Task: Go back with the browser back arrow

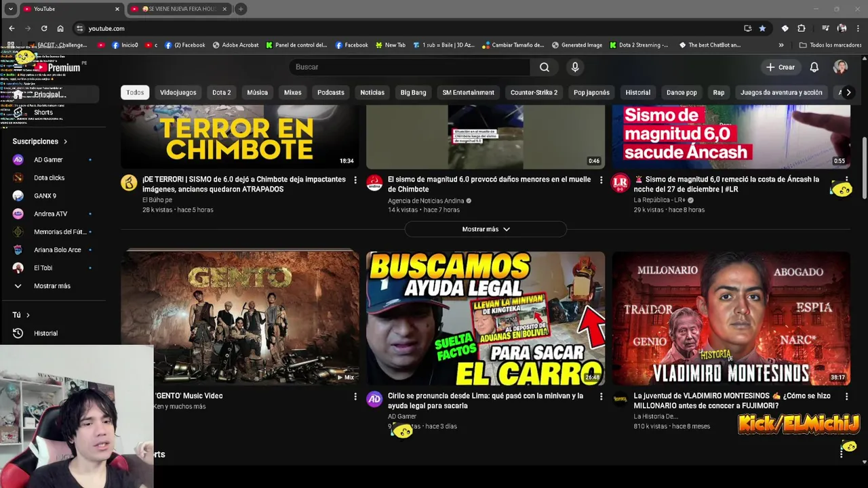Action: (12, 28)
